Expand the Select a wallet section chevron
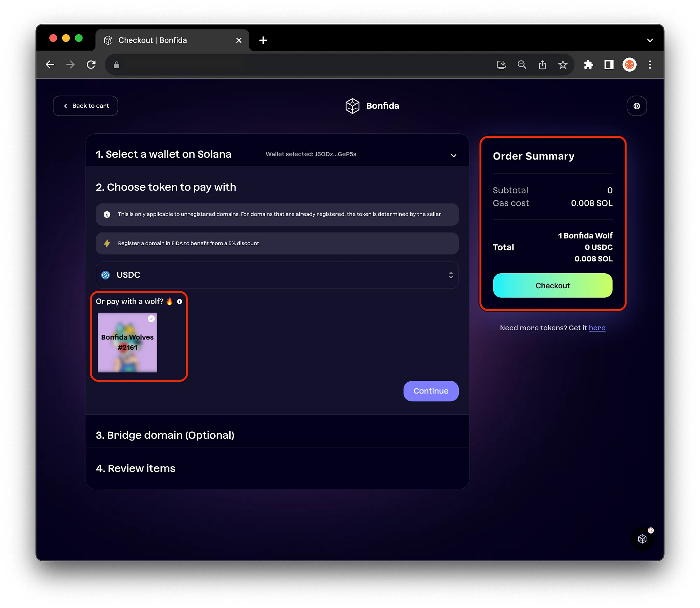 point(454,155)
